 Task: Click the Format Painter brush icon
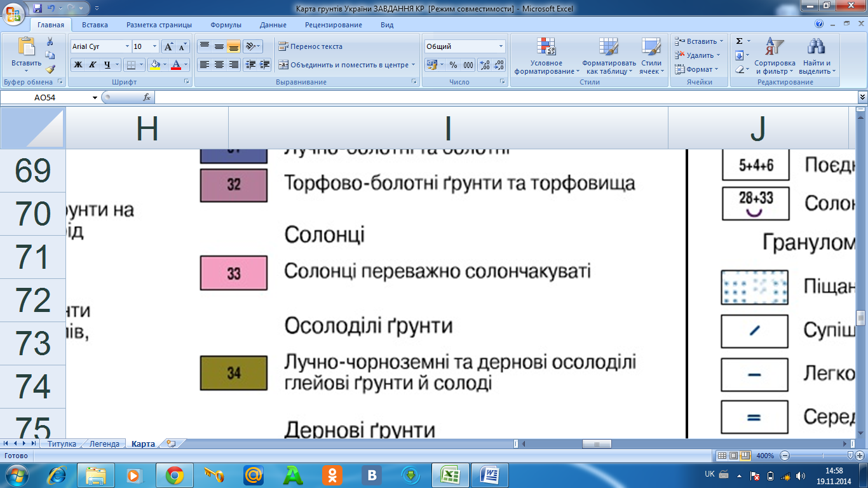click(50, 69)
